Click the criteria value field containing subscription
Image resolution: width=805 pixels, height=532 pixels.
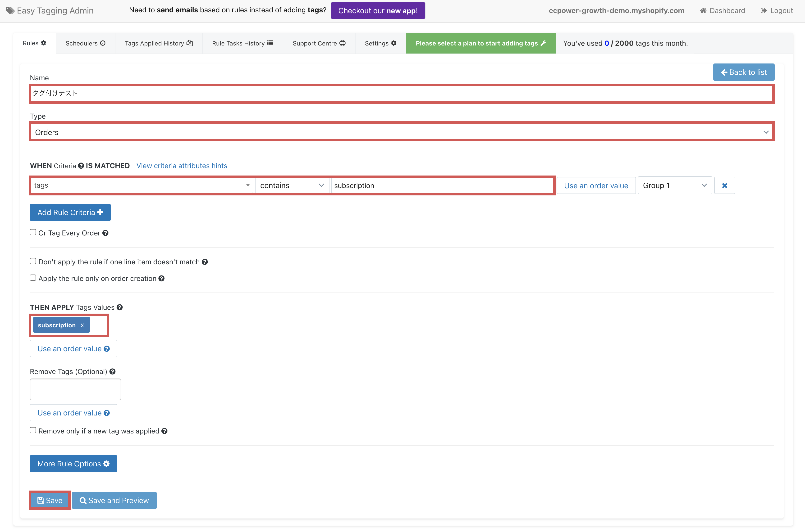(x=442, y=185)
